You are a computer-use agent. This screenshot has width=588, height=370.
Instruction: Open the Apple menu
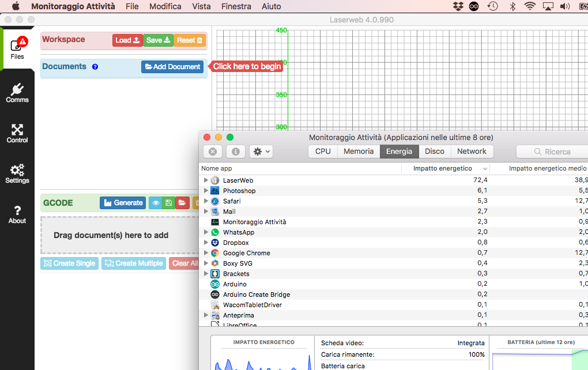pos(16,6)
